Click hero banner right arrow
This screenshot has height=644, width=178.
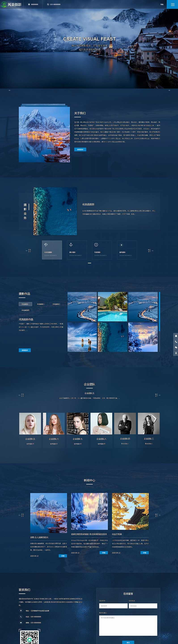[x=169, y=90]
